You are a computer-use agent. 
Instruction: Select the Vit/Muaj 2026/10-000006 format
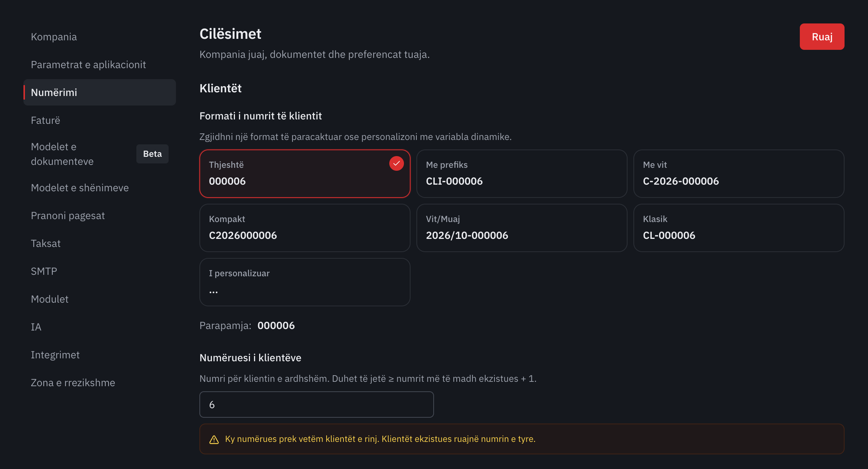(x=522, y=228)
